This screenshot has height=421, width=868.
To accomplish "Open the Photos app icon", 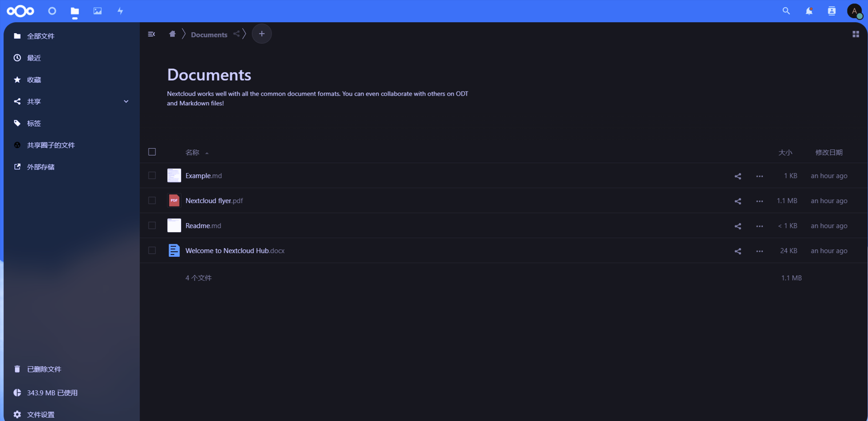I will (98, 11).
